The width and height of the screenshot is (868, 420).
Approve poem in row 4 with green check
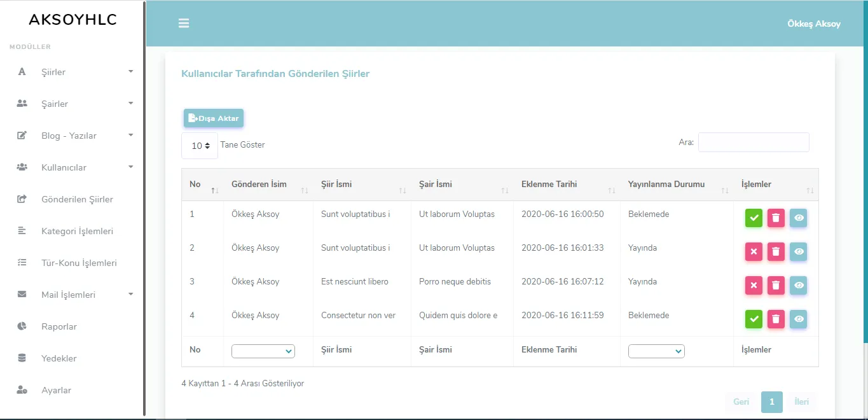point(754,319)
